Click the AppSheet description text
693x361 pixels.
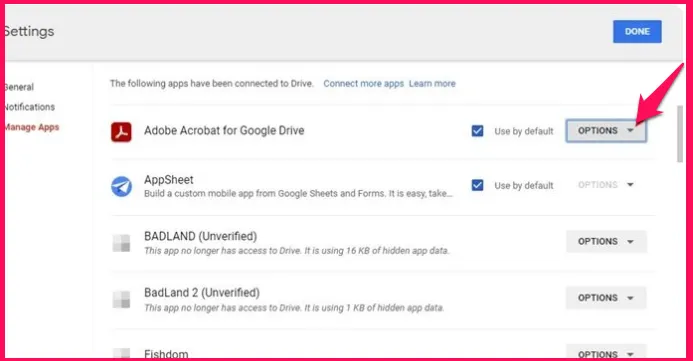pyautogui.click(x=298, y=194)
